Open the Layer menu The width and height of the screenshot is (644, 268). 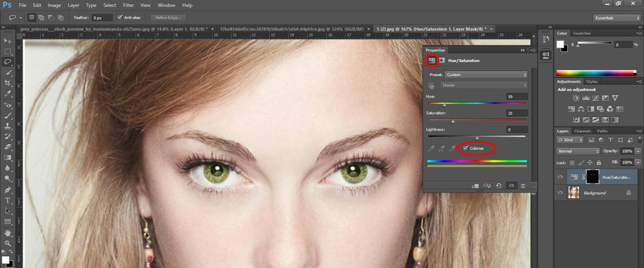tap(74, 5)
